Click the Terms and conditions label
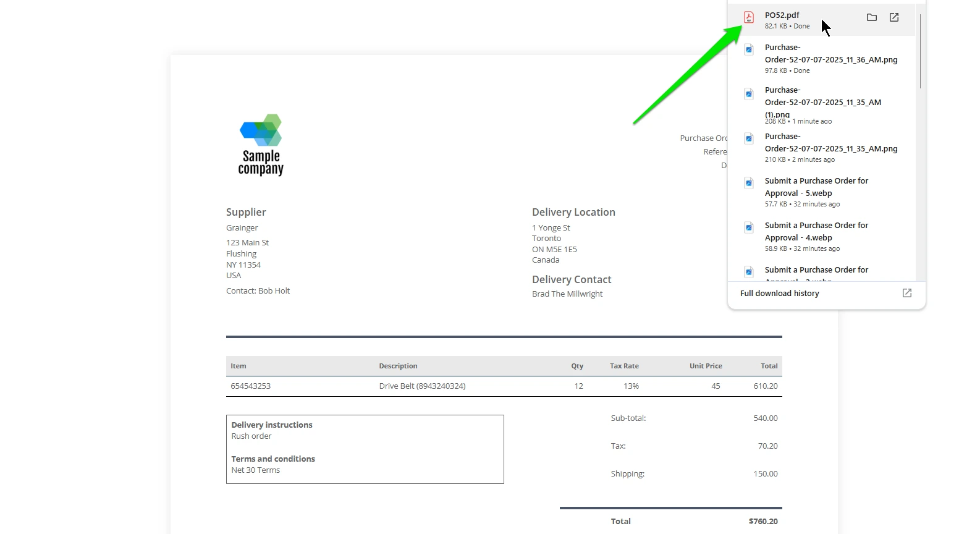 click(273, 459)
